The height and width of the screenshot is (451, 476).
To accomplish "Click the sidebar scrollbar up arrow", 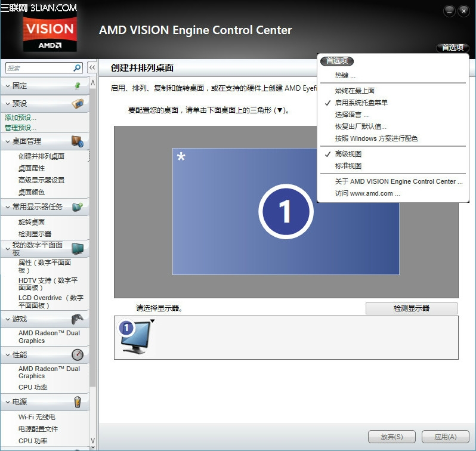I will pos(93,82).
